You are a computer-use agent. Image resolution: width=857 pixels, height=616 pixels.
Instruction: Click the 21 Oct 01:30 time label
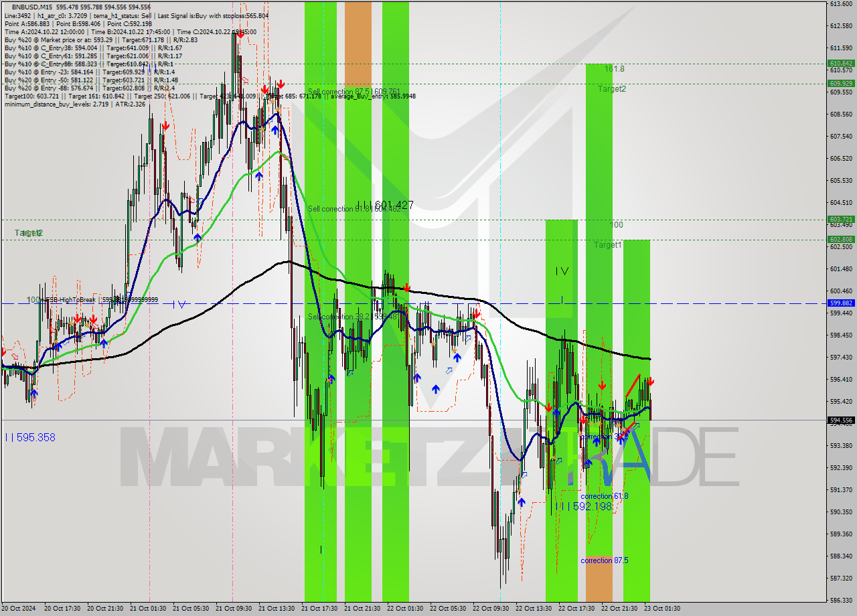click(x=148, y=609)
